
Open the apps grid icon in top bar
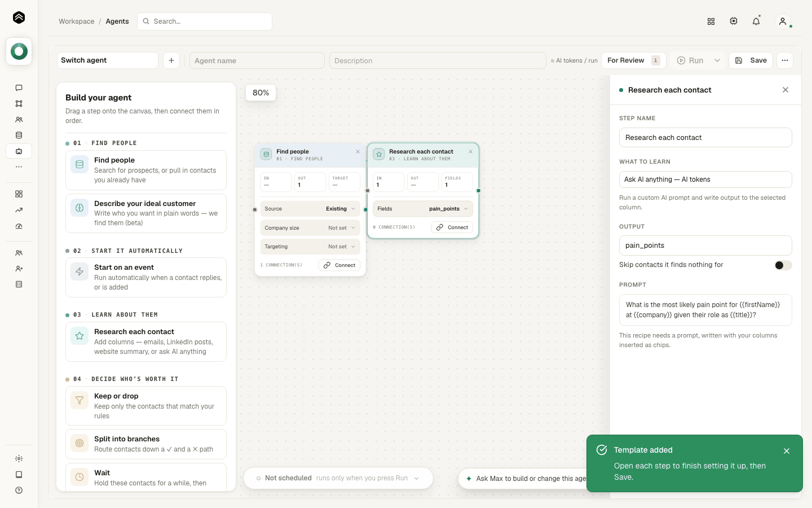click(x=711, y=21)
